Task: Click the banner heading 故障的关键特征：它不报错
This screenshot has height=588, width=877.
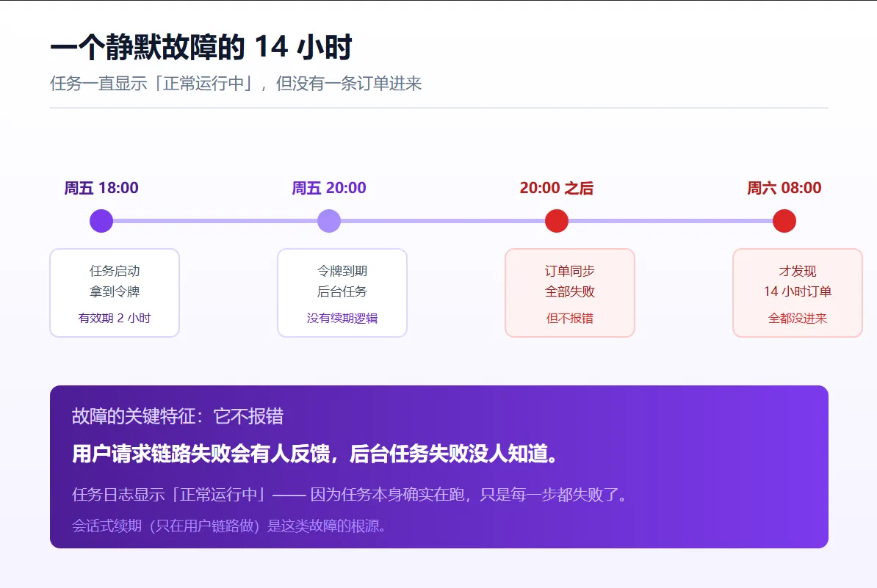Action: (178, 416)
